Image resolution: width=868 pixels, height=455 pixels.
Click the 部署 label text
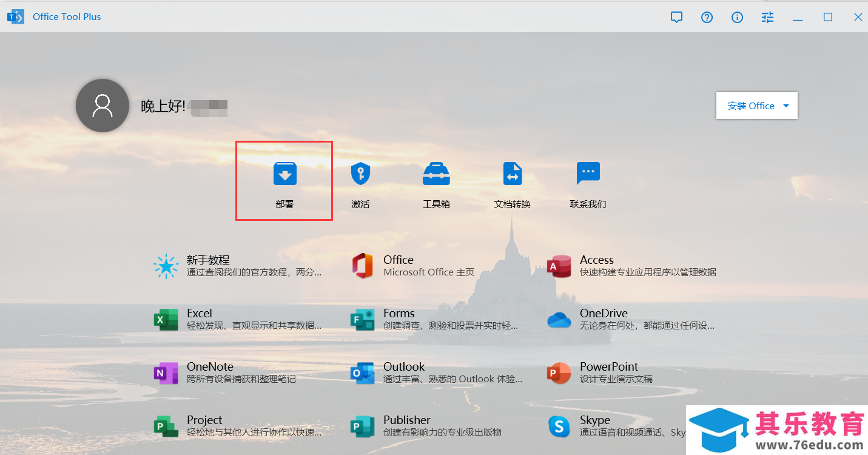tap(284, 204)
